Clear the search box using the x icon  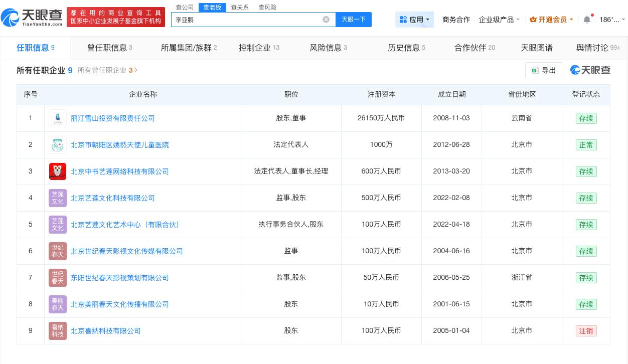point(326,20)
